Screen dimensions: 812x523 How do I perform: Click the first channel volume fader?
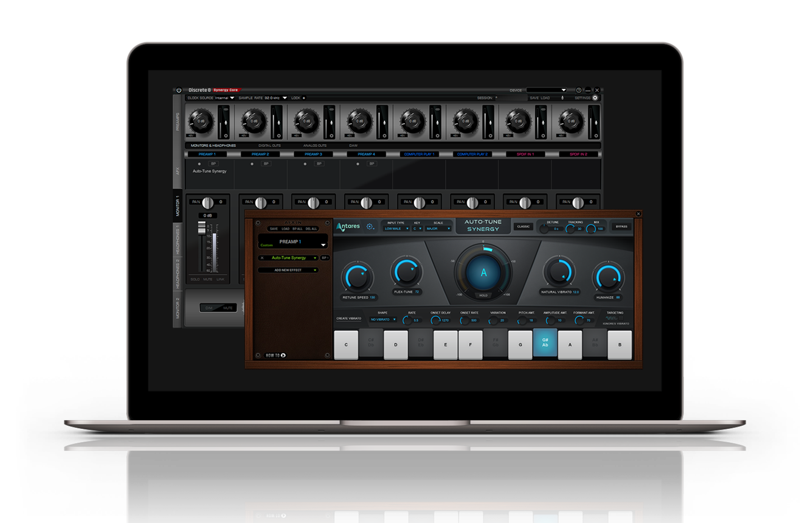[x=202, y=228]
